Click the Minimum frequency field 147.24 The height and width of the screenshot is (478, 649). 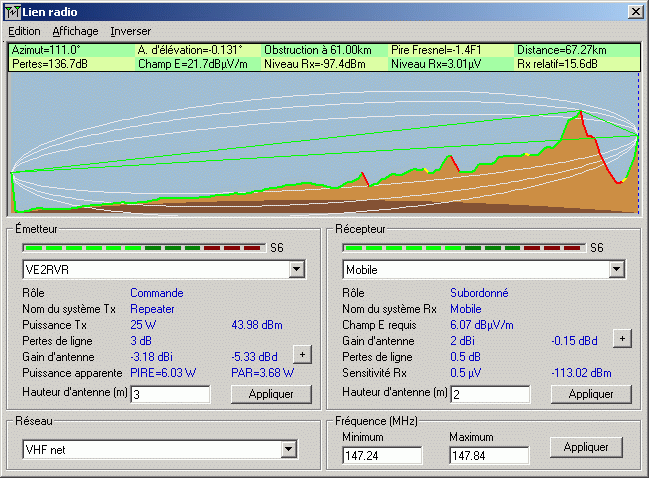pos(382,456)
